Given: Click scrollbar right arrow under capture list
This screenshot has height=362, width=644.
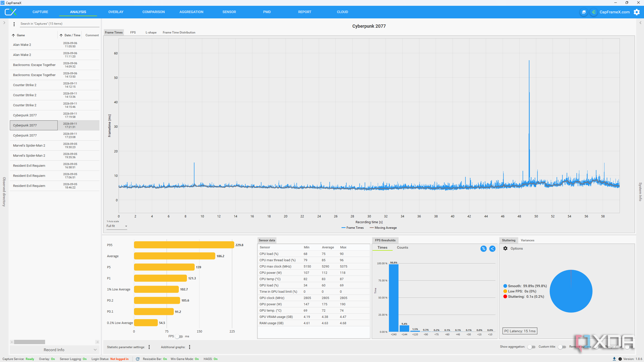Looking at the screenshot, I should click(x=97, y=342).
